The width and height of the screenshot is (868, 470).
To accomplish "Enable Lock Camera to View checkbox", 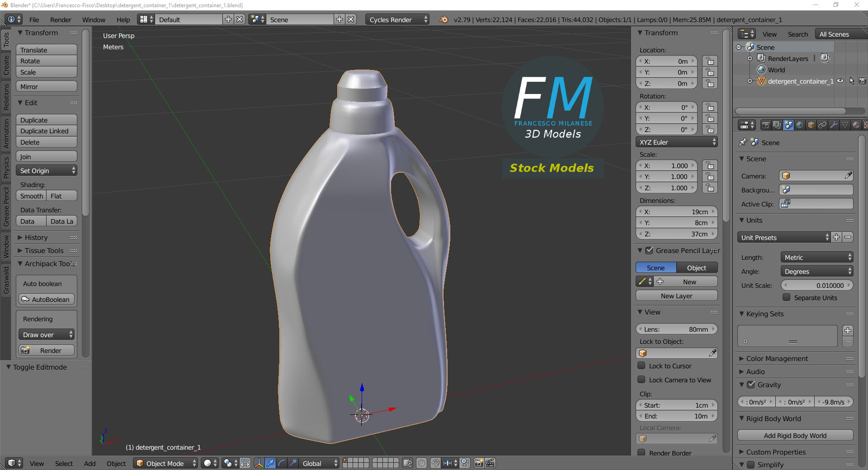I will coord(642,380).
